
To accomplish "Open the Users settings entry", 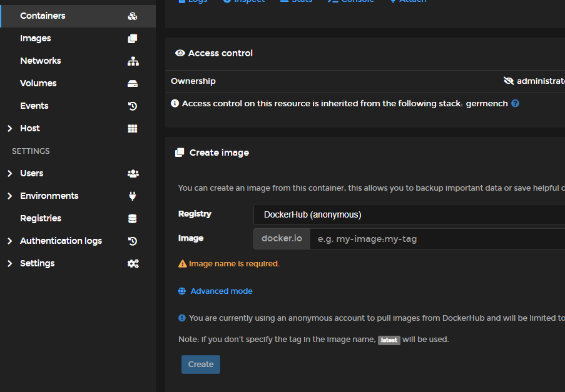I will click(32, 173).
